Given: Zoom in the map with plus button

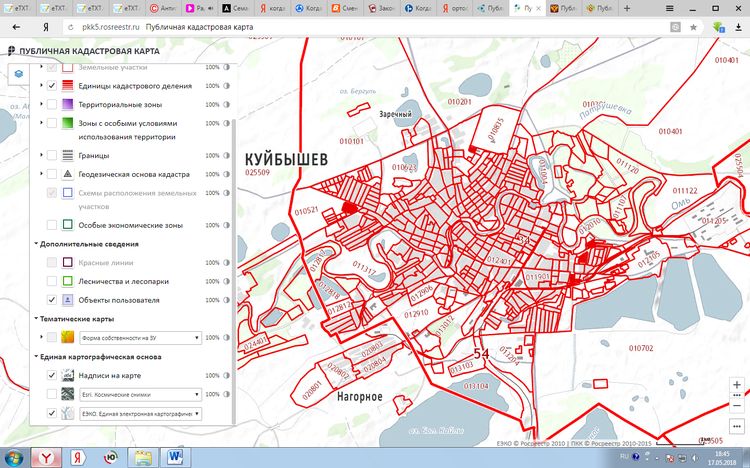Looking at the screenshot, I should click(737, 385).
